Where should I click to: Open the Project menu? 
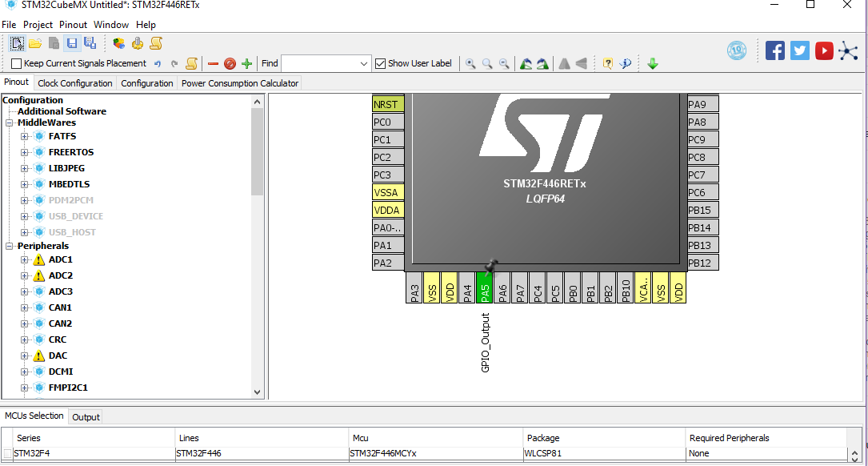pyautogui.click(x=38, y=24)
